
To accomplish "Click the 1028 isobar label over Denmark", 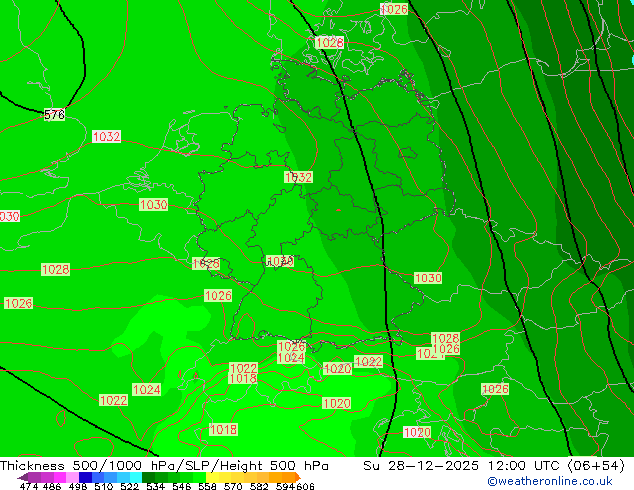I will (329, 42).
